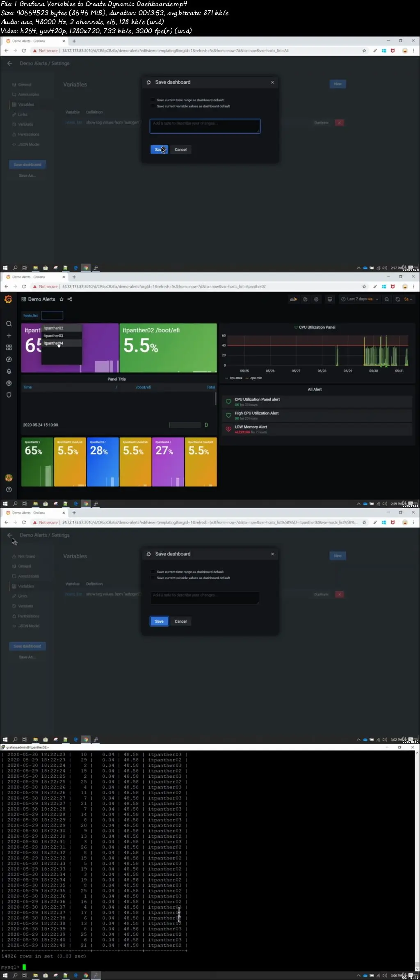Screen dimensions: 420x980
Task: Open the 5s refresh interval dropdown
Action: [x=408, y=299]
